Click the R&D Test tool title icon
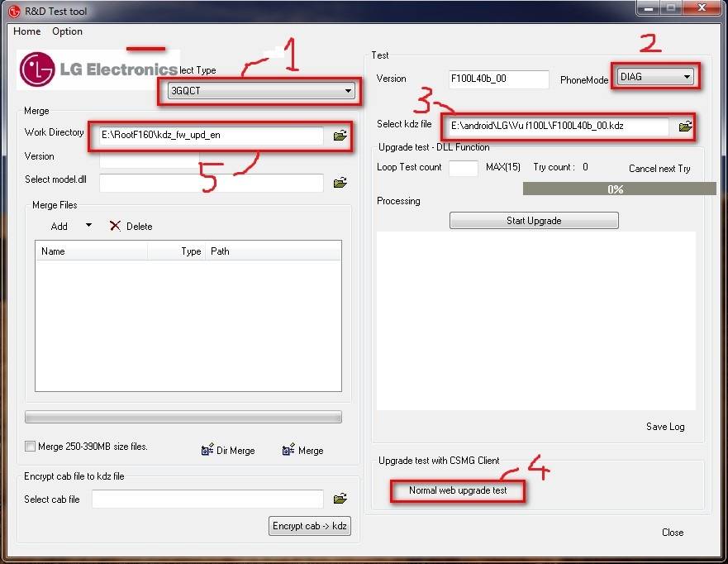 point(14,11)
